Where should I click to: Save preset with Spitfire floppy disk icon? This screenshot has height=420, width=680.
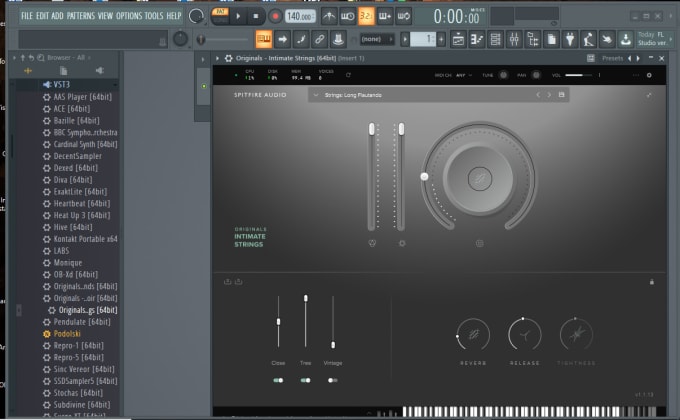click(562, 95)
